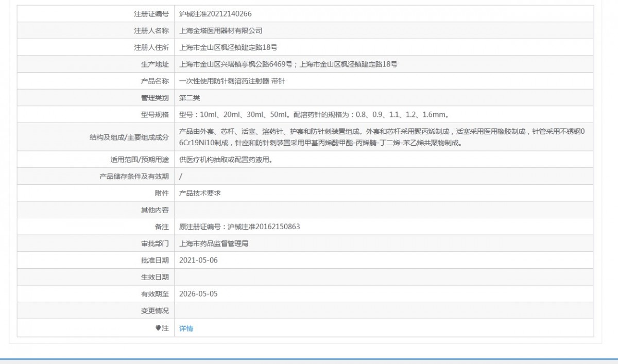Click the 产品储存条件及有效期 label
Image resolution: width=618 pixels, height=364 pixels.
(134, 177)
